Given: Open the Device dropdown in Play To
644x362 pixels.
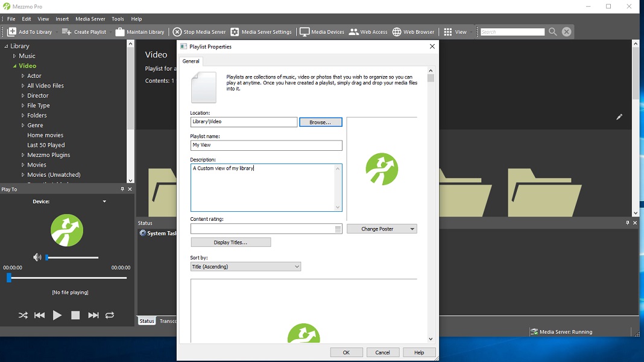Looking at the screenshot, I should tap(104, 202).
